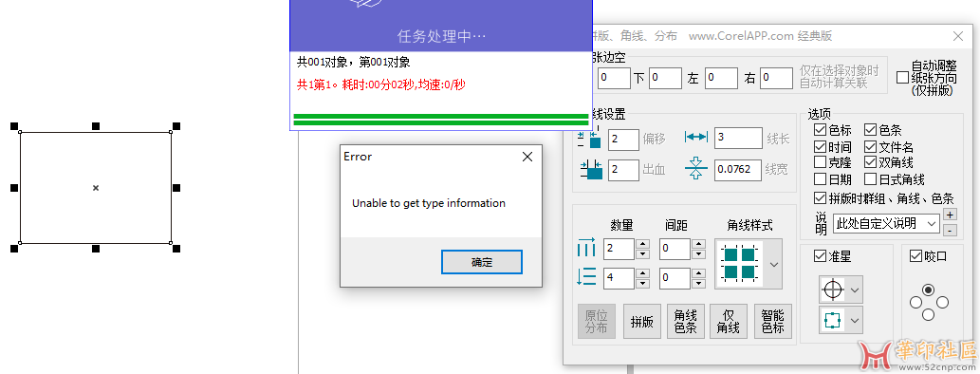Click the crosshair registration mark icon

[834, 290]
